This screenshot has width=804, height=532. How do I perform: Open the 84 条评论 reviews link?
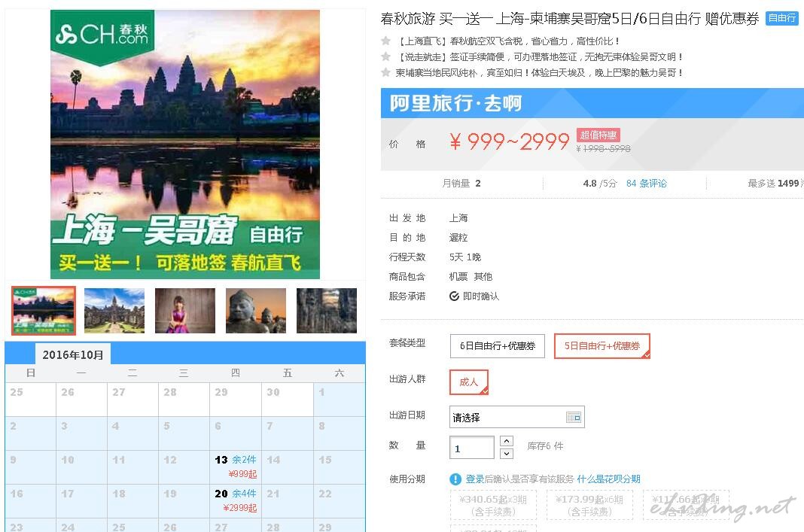click(x=646, y=184)
